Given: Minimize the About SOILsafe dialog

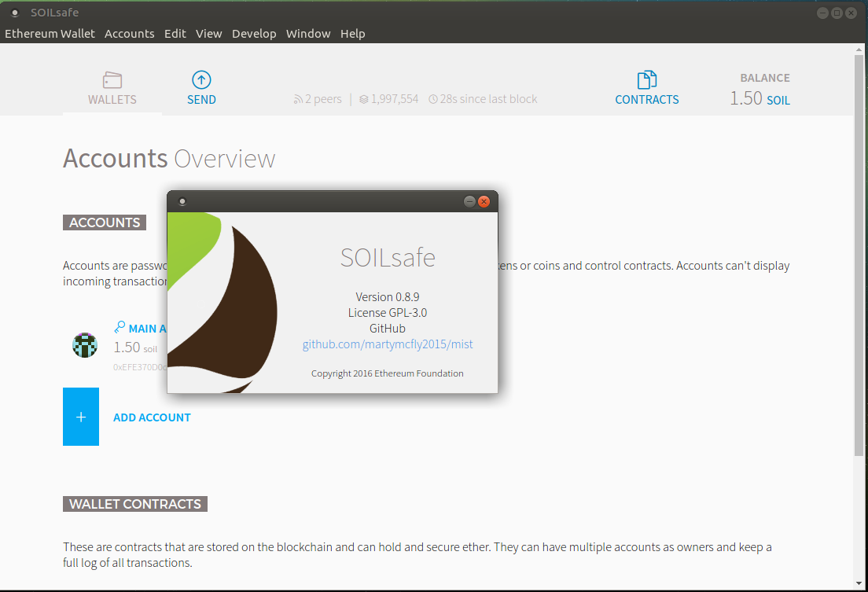Looking at the screenshot, I should point(469,201).
